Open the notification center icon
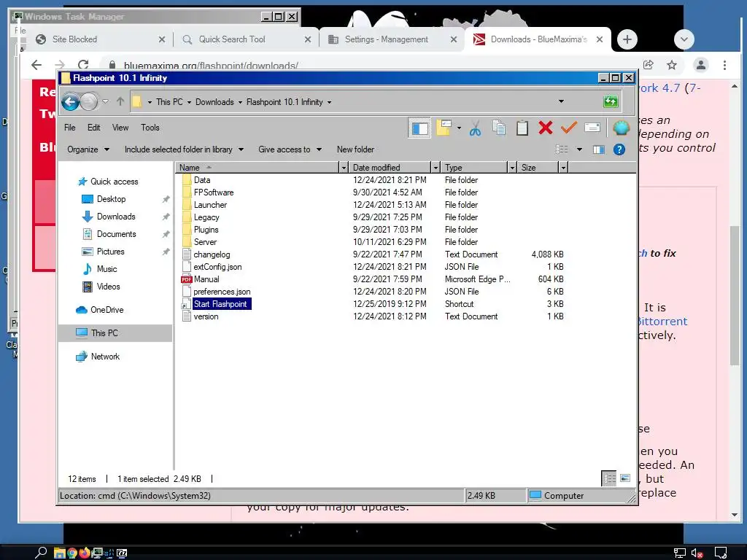Viewport: 747px width, 560px height. [721, 553]
